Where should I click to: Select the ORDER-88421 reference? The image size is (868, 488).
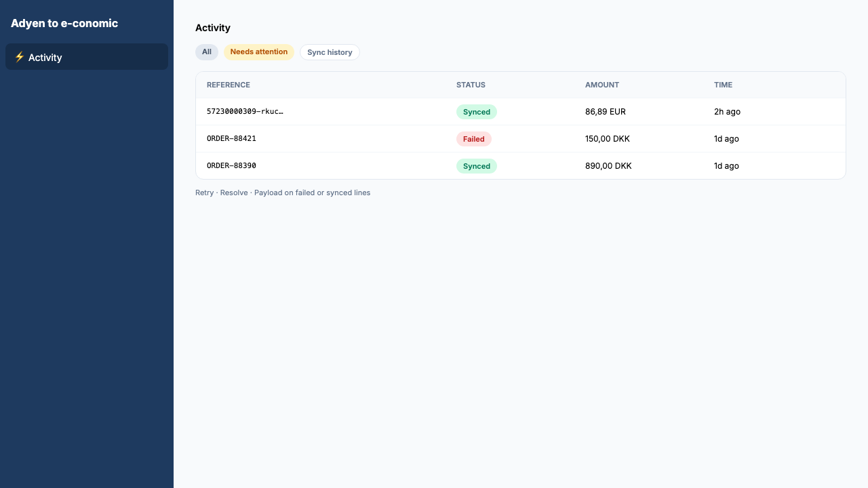231,138
